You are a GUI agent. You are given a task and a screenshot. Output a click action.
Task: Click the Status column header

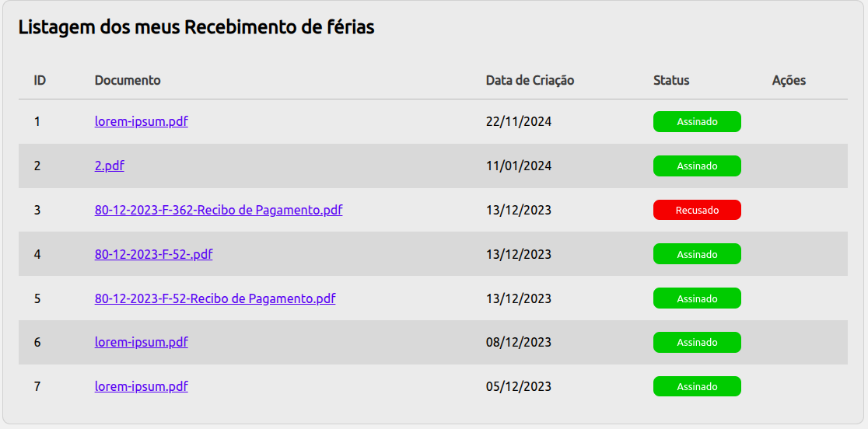[671, 80]
